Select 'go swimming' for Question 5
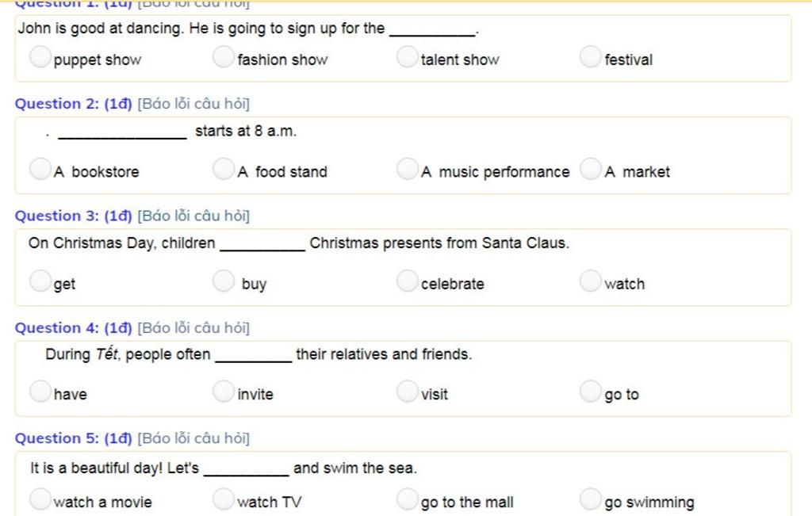Screen dimensions: 812x516 coord(590,499)
